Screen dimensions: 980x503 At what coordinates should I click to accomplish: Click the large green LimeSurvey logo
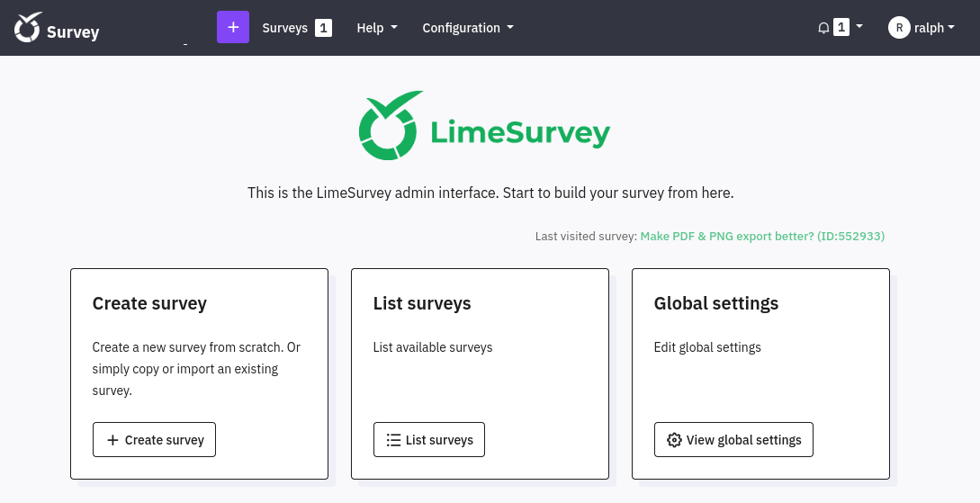click(484, 126)
